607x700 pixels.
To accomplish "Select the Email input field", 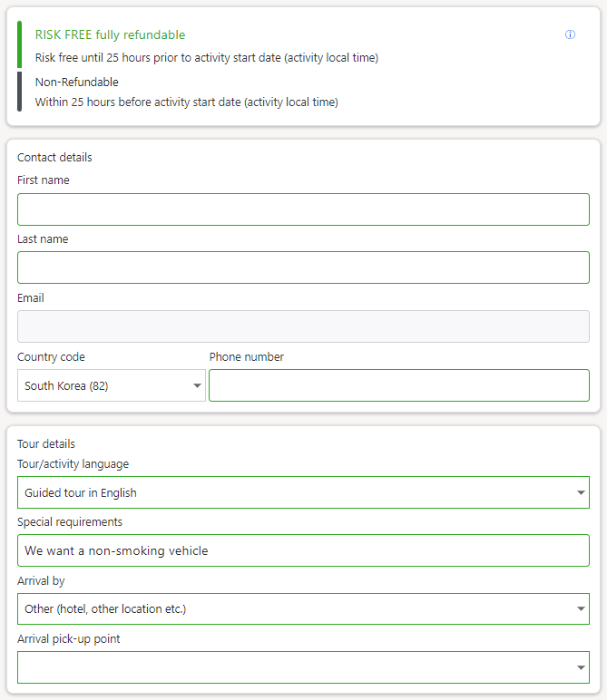I will coord(303,326).
